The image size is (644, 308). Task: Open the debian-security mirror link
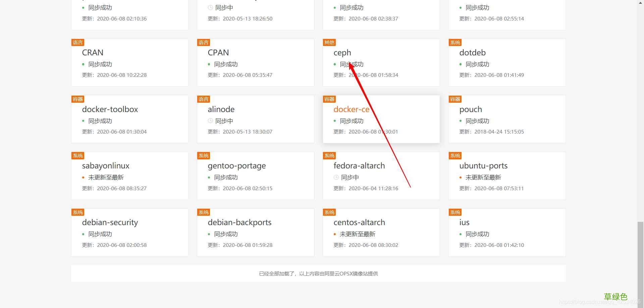pyautogui.click(x=110, y=222)
